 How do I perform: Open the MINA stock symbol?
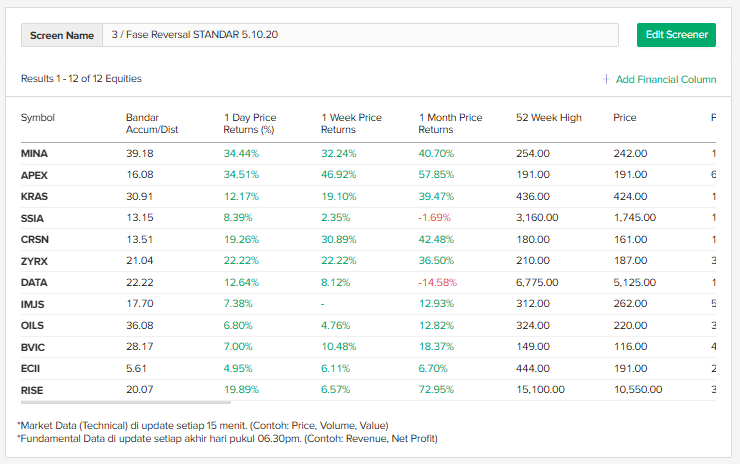click(x=34, y=153)
